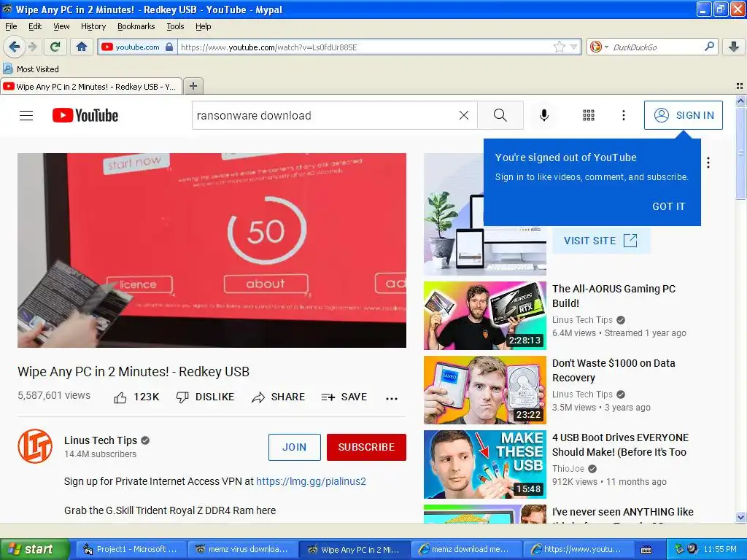Select the Wipe Any PC browser tab

(x=91, y=87)
